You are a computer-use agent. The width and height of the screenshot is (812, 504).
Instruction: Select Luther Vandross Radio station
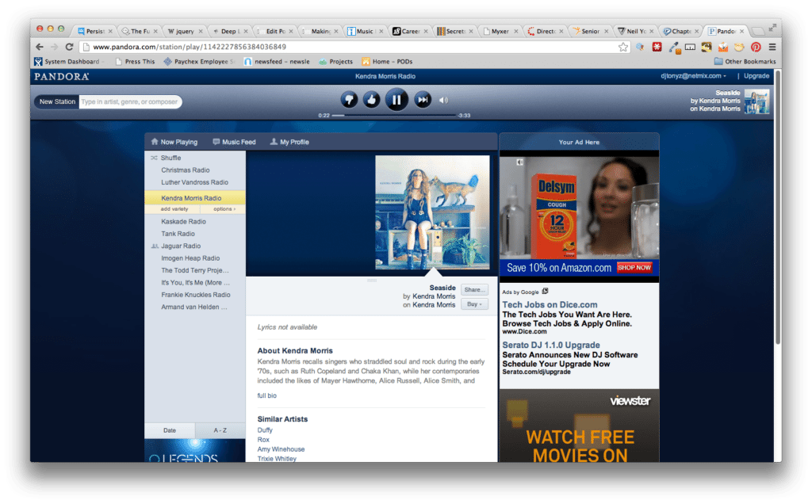195,183
